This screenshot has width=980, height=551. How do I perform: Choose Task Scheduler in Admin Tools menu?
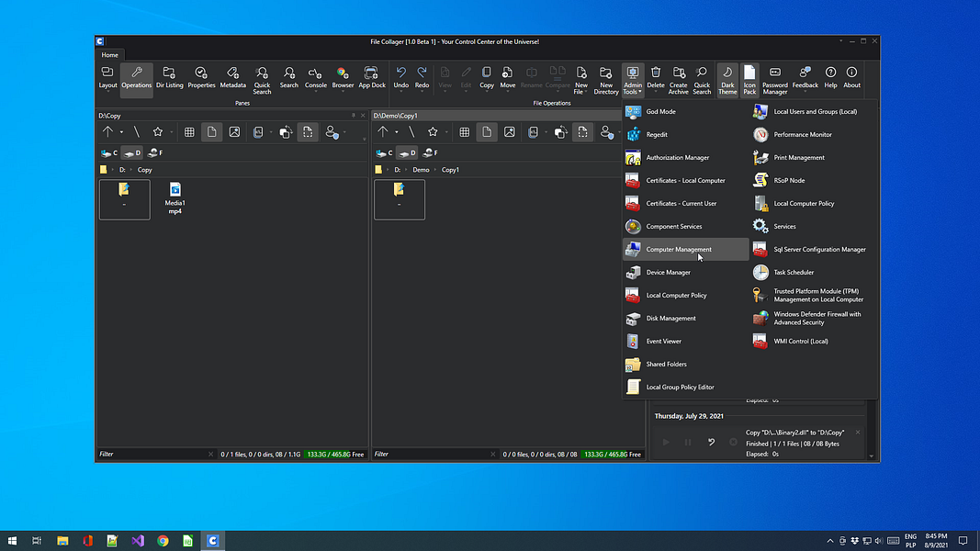coord(794,273)
